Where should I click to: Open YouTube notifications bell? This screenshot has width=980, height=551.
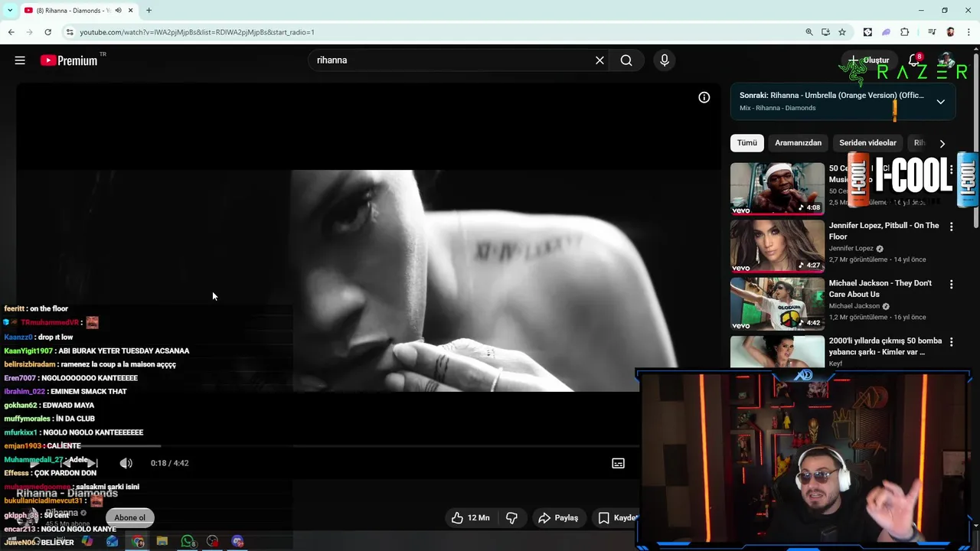point(915,60)
